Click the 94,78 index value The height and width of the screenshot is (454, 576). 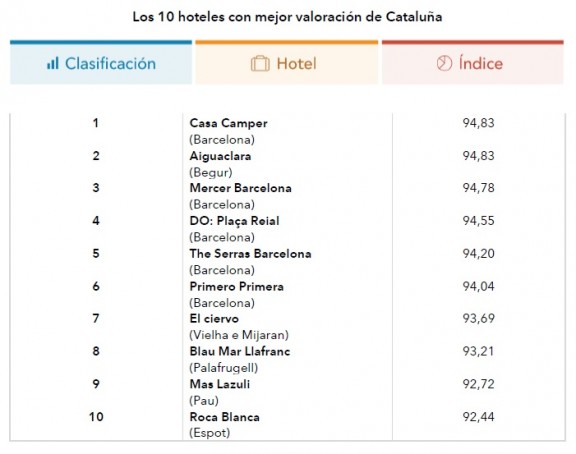click(478, 188)
